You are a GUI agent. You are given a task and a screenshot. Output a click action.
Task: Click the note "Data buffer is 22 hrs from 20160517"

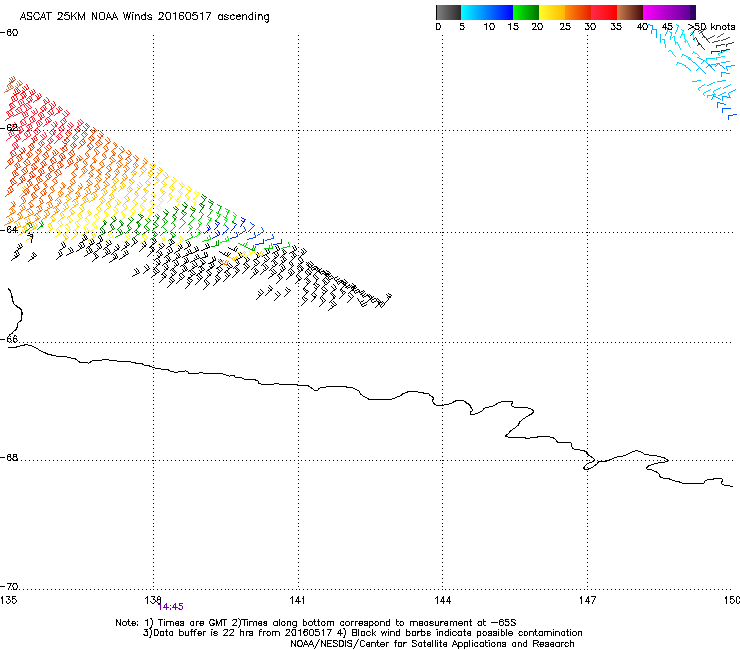tap(237, 633)
